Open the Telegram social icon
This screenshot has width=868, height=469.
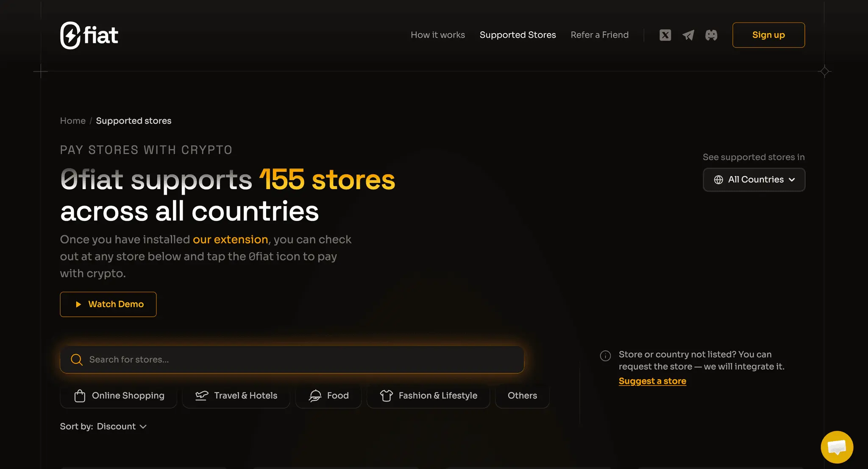point(688,35)
